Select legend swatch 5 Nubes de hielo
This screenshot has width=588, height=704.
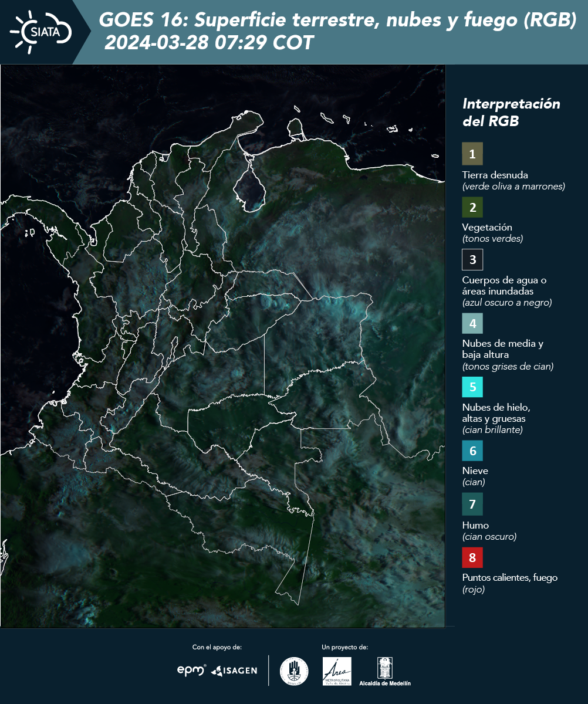tap(472, 387)
